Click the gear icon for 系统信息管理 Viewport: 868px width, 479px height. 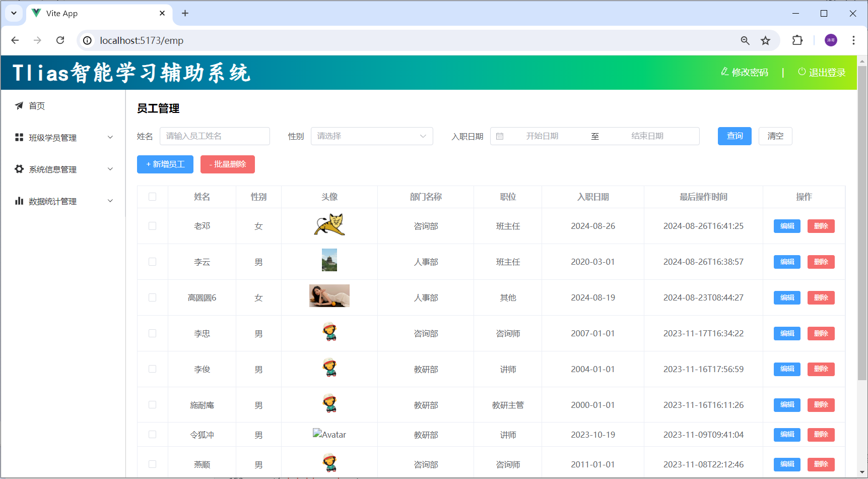pos(19,169)
